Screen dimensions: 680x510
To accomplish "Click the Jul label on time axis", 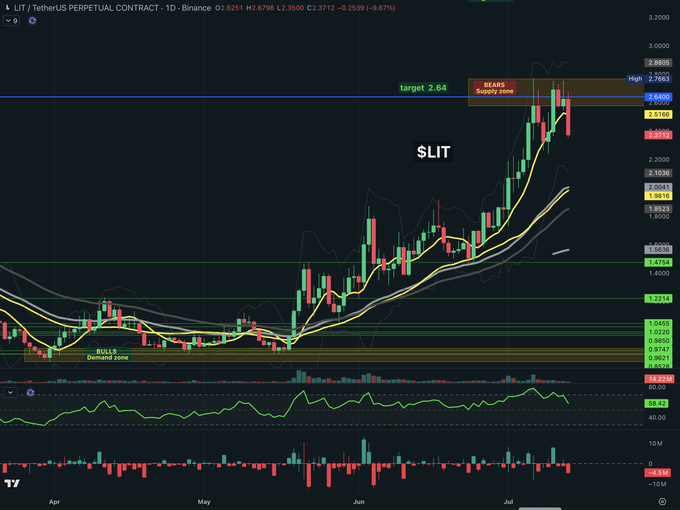I will point(508,502).
